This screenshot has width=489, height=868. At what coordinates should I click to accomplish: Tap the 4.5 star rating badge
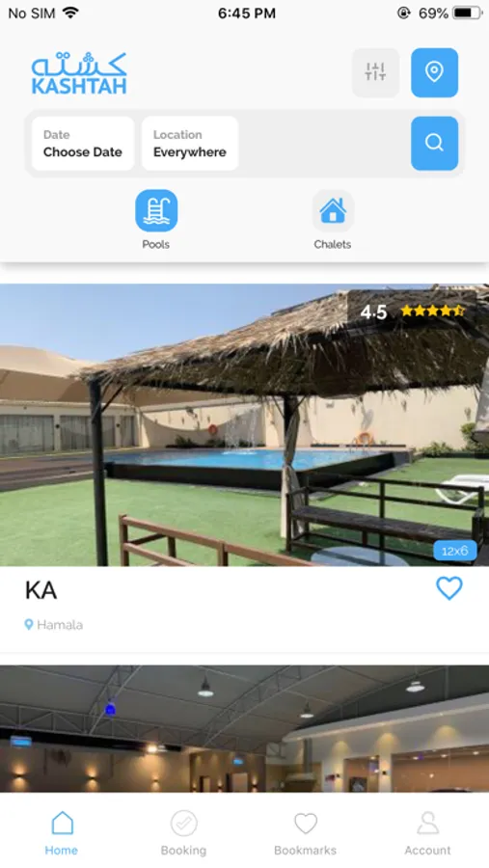(412, 312)
